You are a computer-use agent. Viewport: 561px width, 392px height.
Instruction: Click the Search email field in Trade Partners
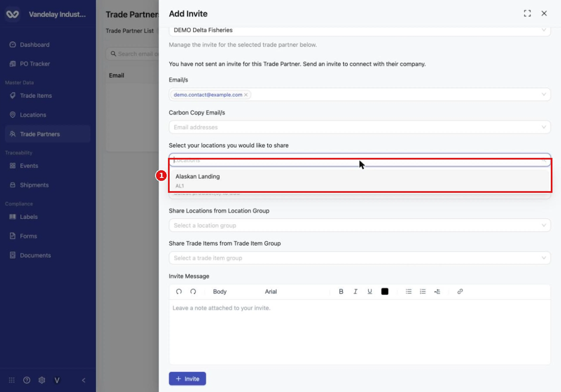point(133,54)
